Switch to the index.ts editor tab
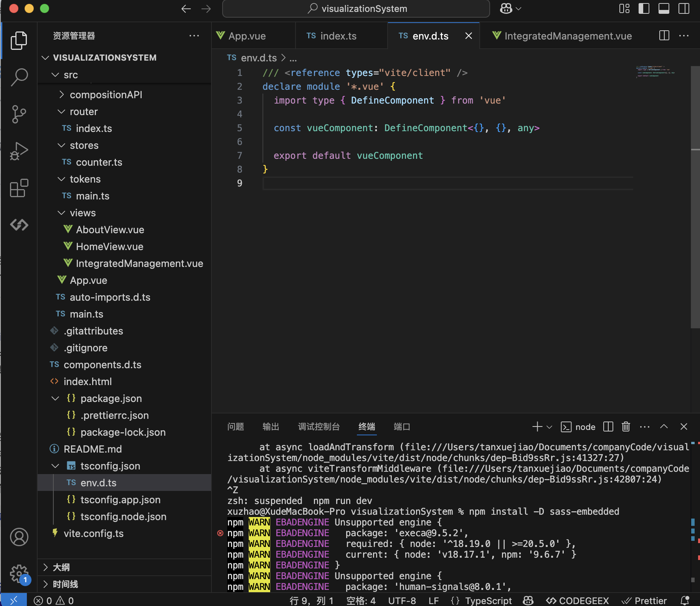The image size is (700, 606). tap(342, 36)
